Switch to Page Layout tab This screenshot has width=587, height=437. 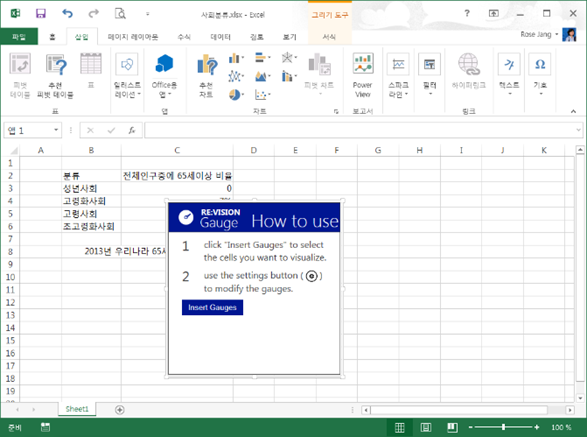point(133,37)
